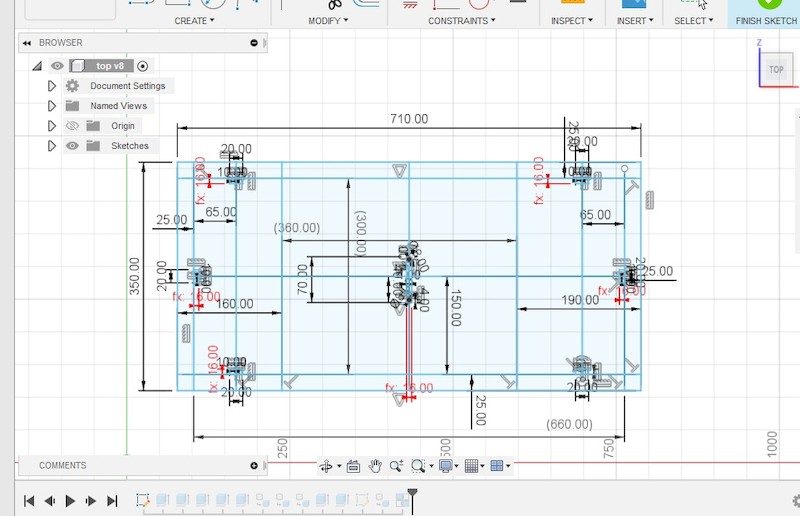Play the design timeline
Screen dimensions: 800x516
70,501
